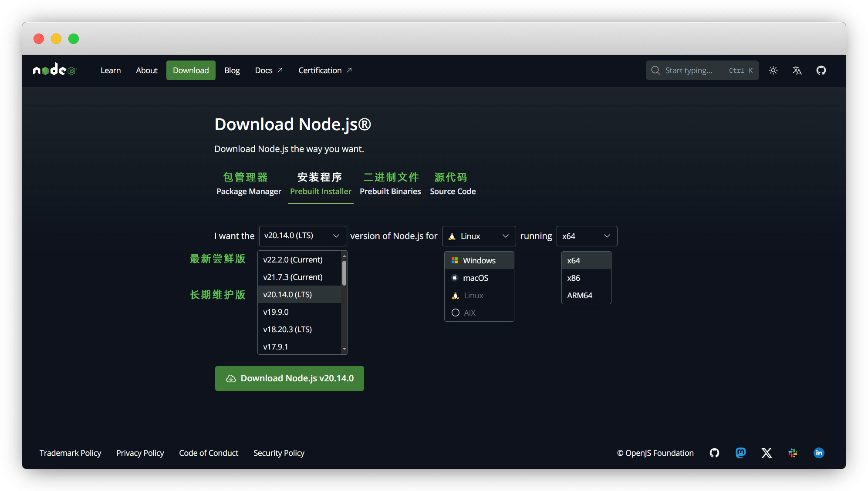Click the version list scroll-down arrow
The image size is (868, 491).
(x=344, y=349)
